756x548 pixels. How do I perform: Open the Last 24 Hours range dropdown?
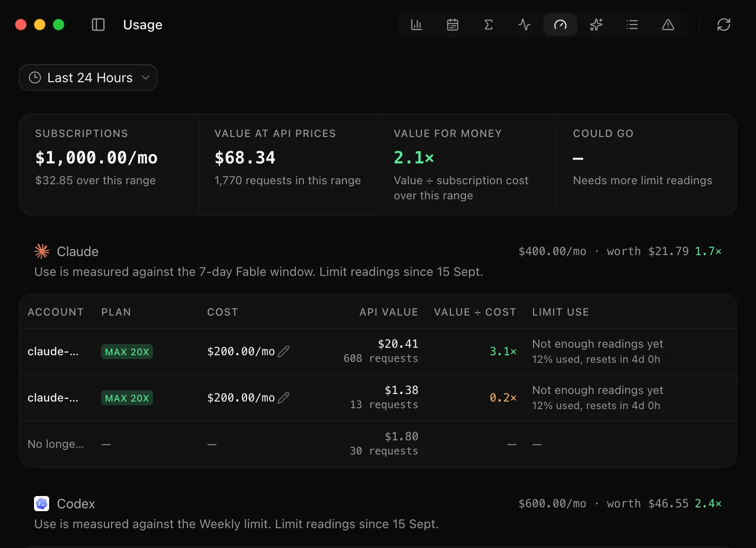[x=88, y=77]
